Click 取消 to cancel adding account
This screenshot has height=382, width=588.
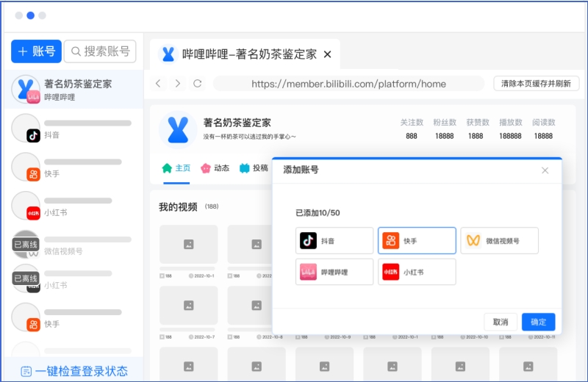(501, 322)
